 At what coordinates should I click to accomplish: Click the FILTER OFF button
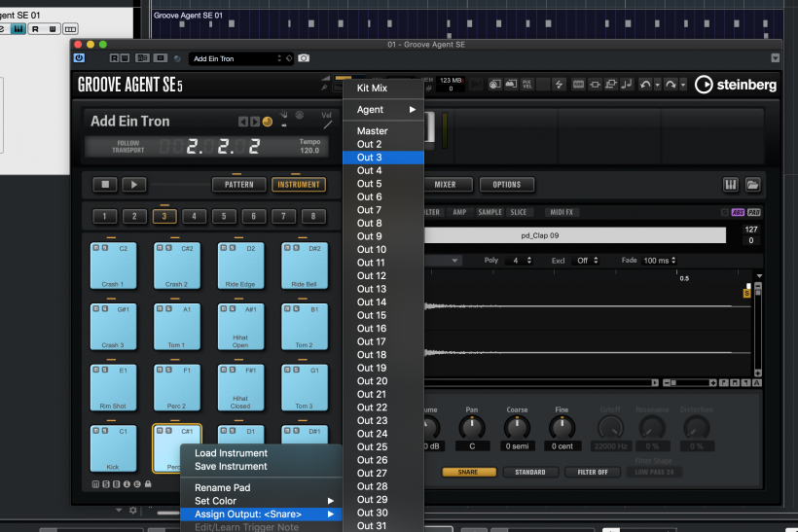pyautogui.click(x=593, y=472)
